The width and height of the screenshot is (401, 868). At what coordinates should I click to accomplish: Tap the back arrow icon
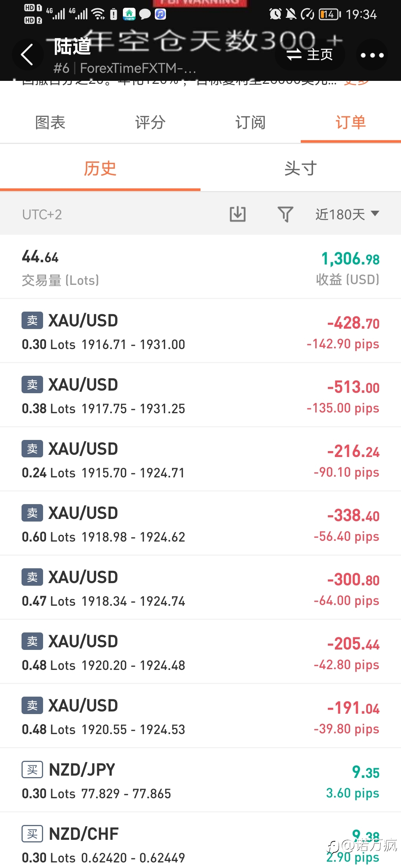[27, 55]
